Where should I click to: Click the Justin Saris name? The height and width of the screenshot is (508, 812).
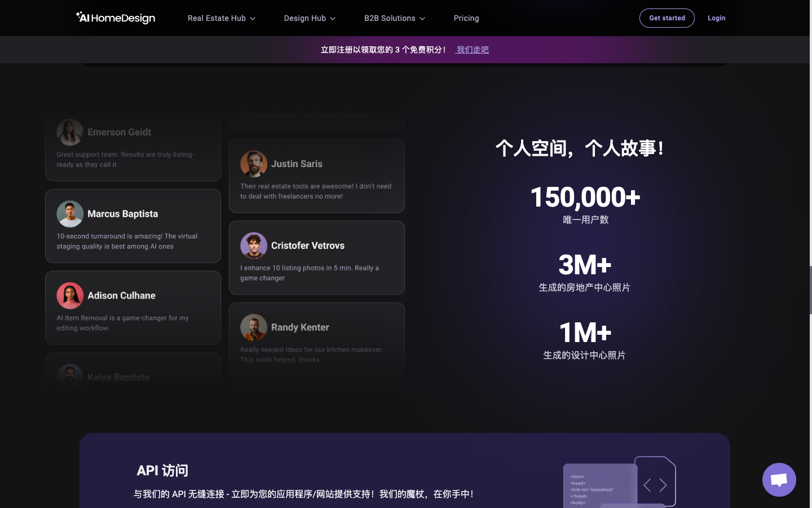point(297,164)
